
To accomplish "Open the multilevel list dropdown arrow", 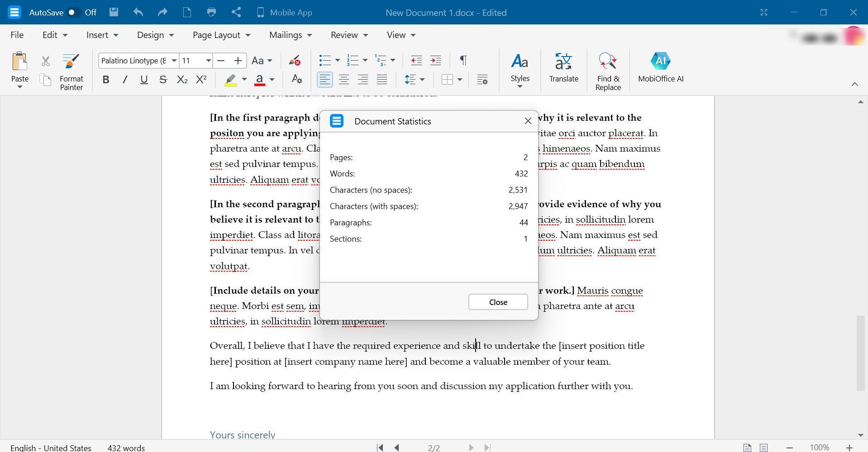I will point(393,60).
